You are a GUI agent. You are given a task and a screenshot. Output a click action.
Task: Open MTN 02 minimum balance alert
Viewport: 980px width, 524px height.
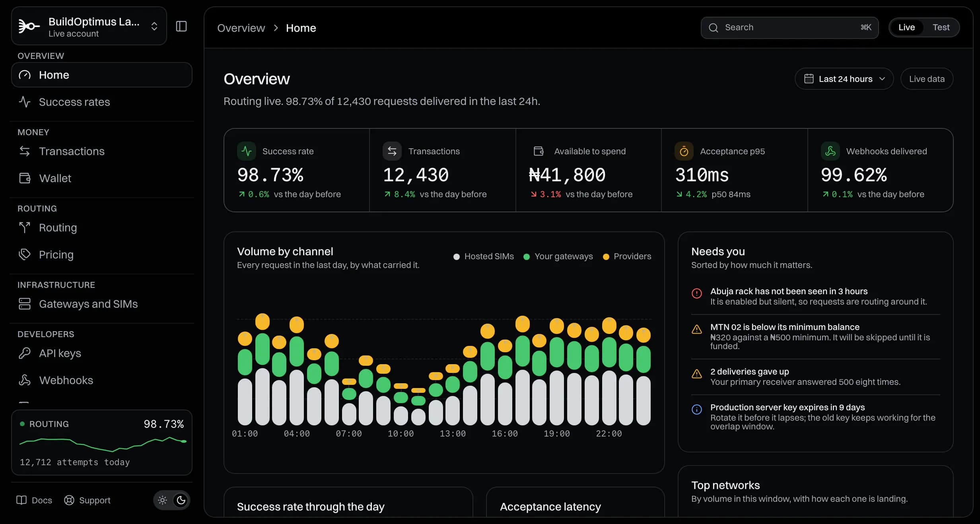(x=816, y=336)
